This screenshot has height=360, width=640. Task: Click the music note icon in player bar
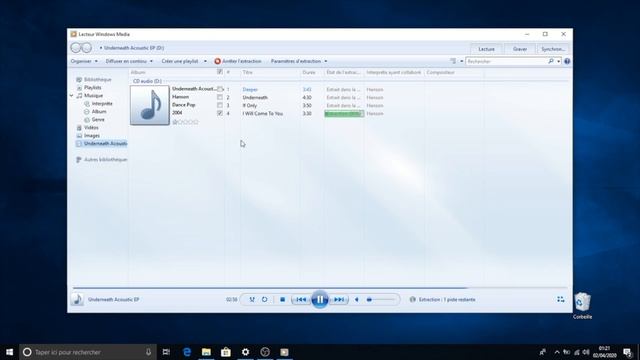point(77,300)
